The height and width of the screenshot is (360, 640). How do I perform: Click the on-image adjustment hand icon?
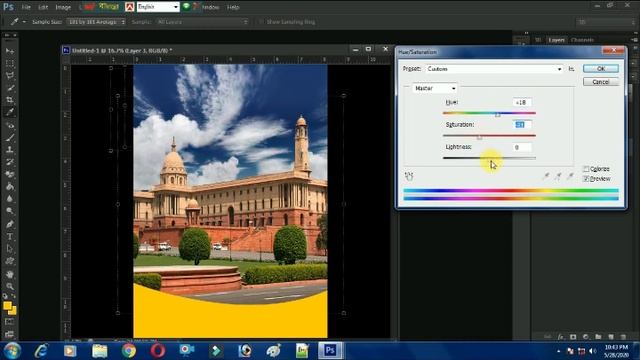pos(409,176)
